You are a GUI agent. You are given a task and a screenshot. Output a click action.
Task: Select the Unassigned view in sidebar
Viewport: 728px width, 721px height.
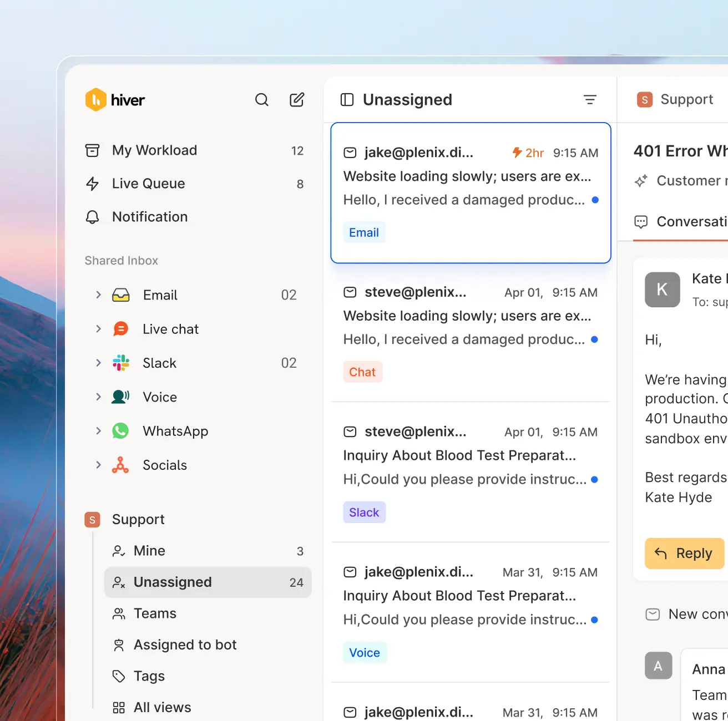pyautogui.click(x=208, y=582)
